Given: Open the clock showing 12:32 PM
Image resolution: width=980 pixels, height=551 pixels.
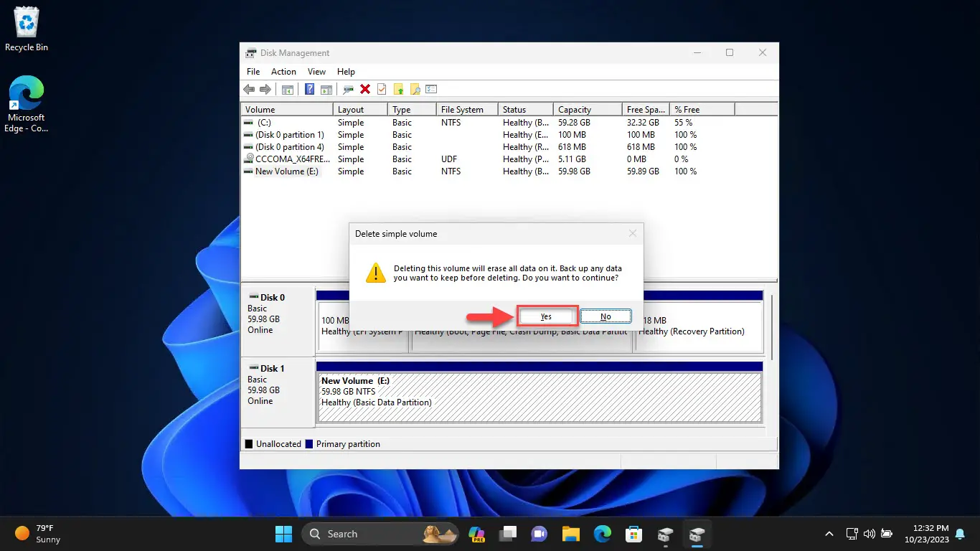Looking at the screenshot, I should click(x=925, y=534).
